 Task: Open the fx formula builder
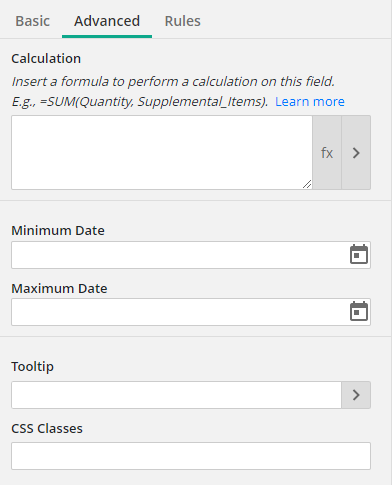327,153
